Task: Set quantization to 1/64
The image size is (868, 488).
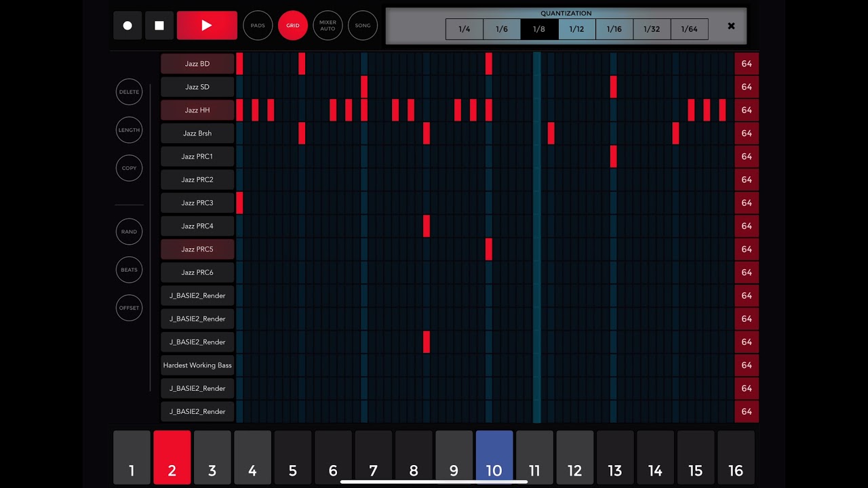Action: 689,29
